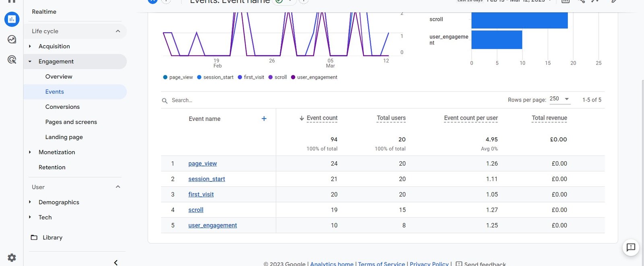Toggle the page_view legend dot in the line chart

click(165, 77)
